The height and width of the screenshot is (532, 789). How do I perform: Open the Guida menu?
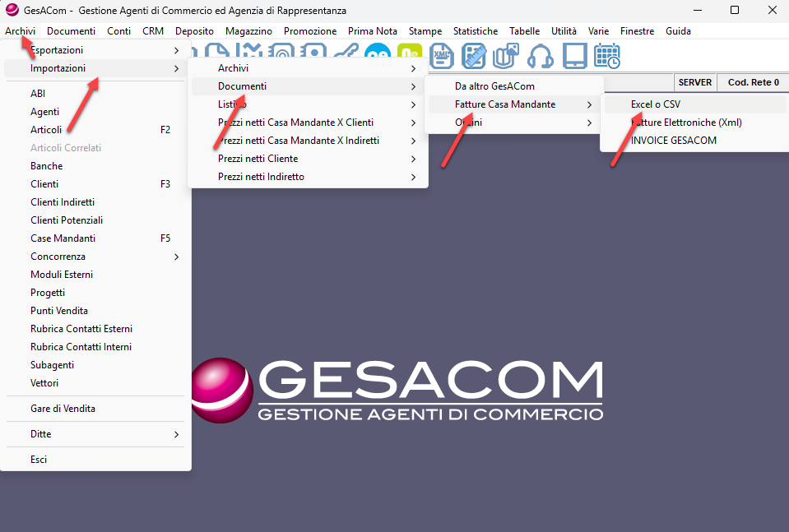678,31
